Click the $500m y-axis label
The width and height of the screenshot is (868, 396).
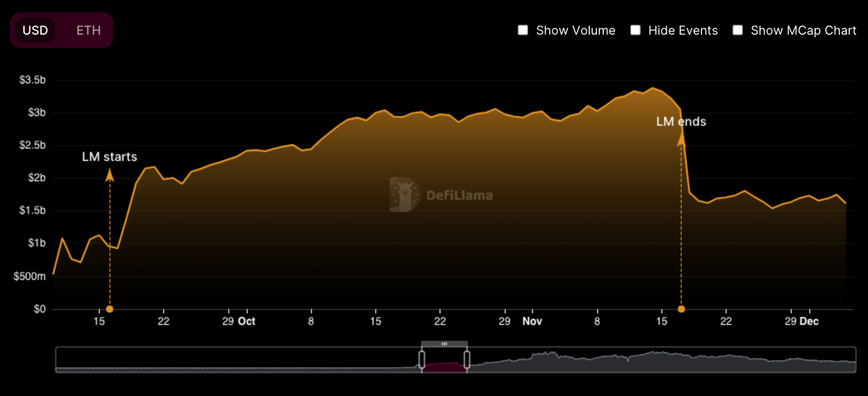(x=30, y=276)
